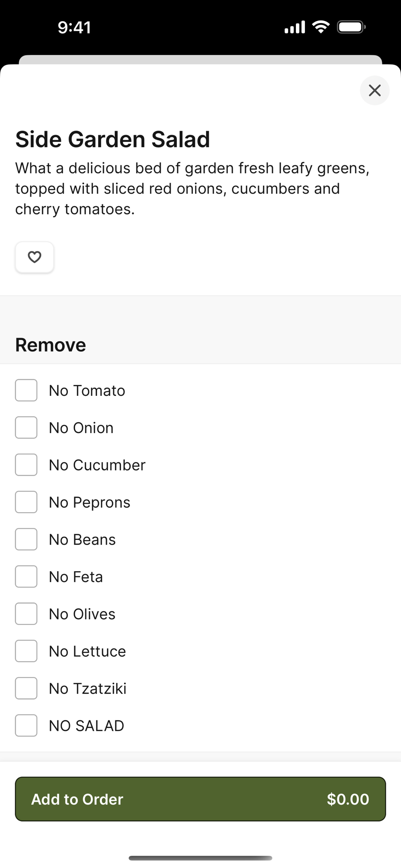Select the No Tzatziki checkbox

(x=26, y=688)
